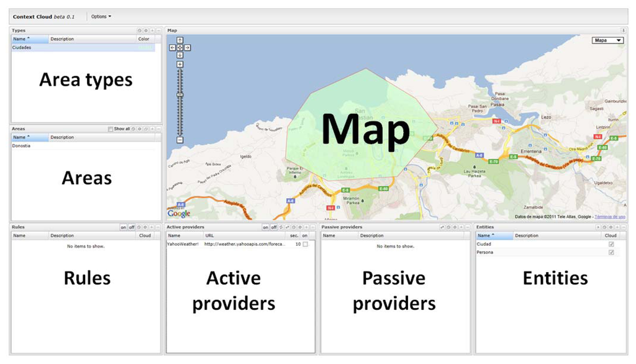Screen dimensions: 636x364
Task: Open the Options dropdown menu
Action: point(101,17)
